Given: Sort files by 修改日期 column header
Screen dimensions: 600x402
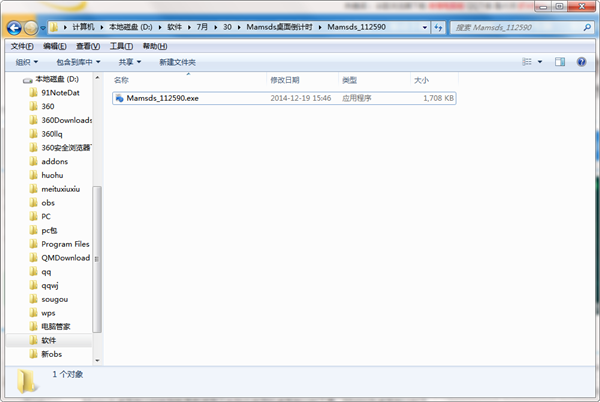Looking at the screenshot, I should click(284, 79).
